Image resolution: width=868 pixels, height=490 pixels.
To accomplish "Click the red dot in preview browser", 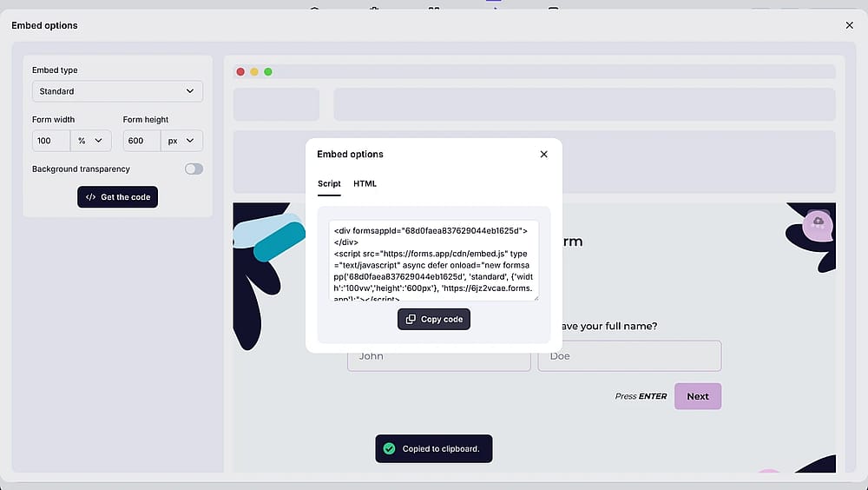I will [240, 71].
